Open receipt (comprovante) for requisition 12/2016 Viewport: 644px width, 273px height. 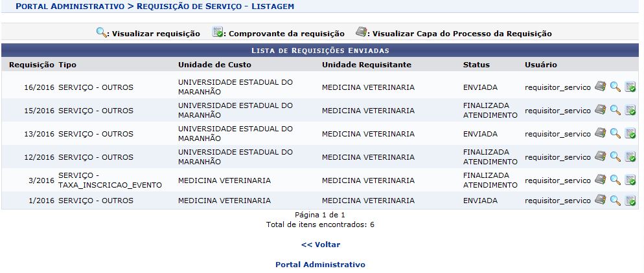tap(630, 157)
